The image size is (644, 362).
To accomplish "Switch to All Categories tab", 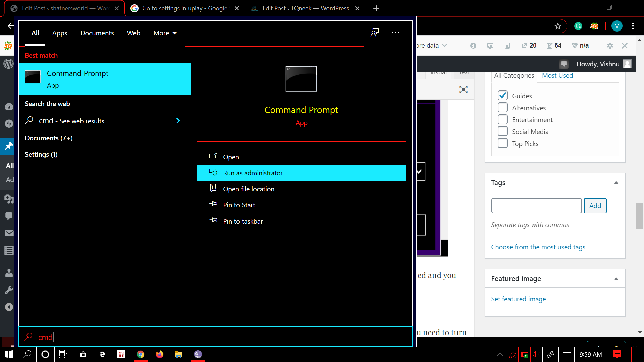I will [514, 75].
